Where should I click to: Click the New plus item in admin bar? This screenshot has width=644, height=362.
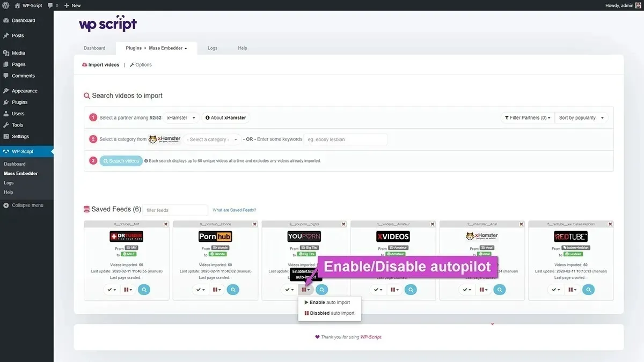(72, 5)
